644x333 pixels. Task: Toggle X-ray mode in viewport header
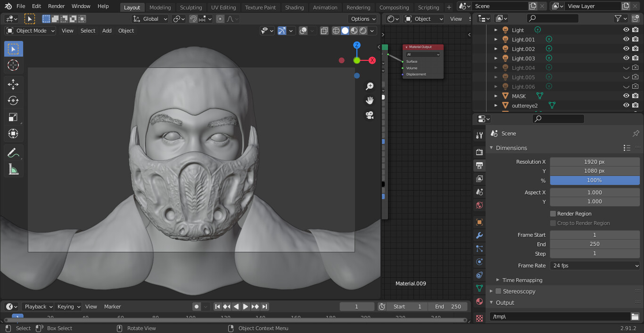click(324, 31)
